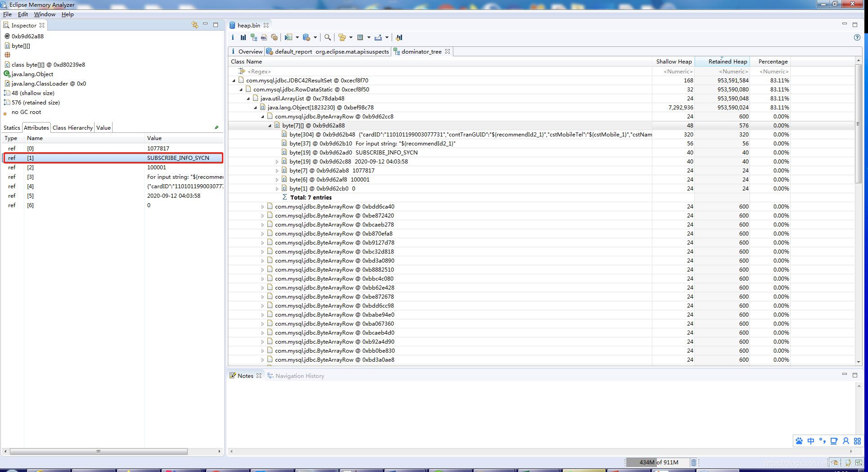Image resolution: width=868 pixels, height=472 pixels.
Task: Switch to default_report suspects tab
Action: pos(328,51)
